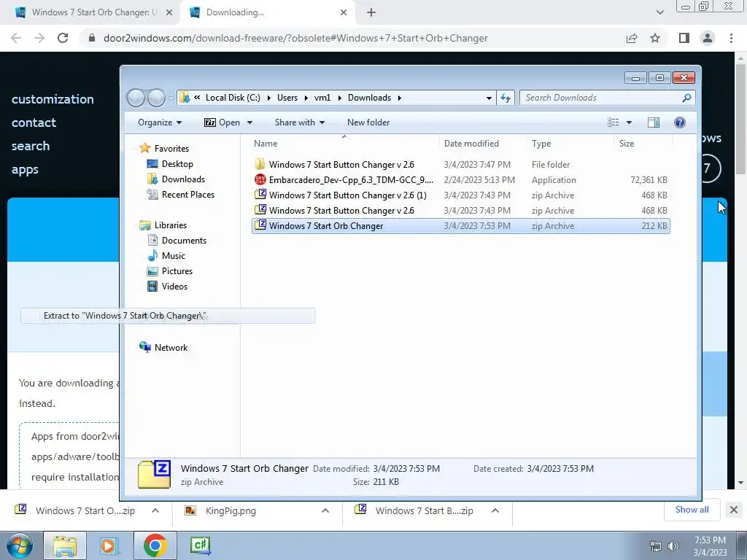Open a new Chrome tab
The image size is (747, 560).
371,13
